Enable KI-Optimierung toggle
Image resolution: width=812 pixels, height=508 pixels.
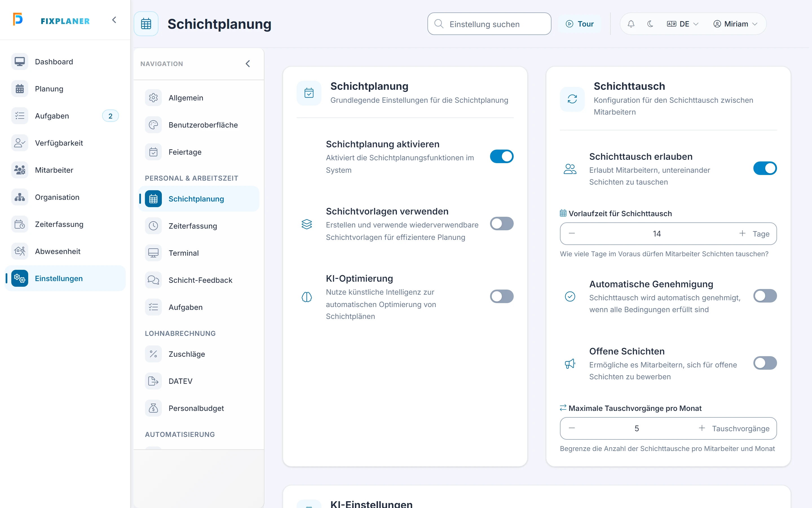(502, 296)
